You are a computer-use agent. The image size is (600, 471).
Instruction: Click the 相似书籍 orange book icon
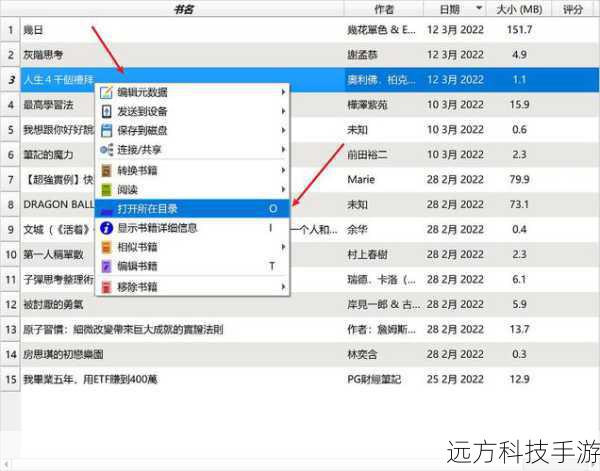[106, 247]
